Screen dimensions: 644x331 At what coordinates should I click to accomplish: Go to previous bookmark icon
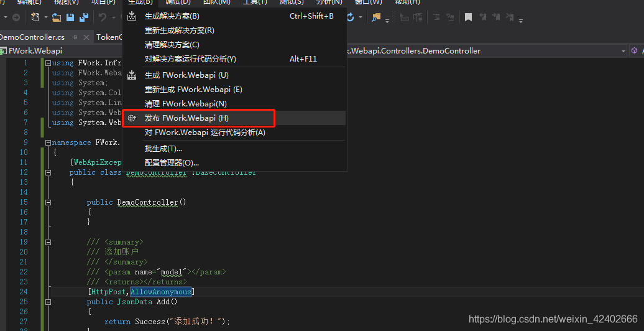[x=483, y=17]
